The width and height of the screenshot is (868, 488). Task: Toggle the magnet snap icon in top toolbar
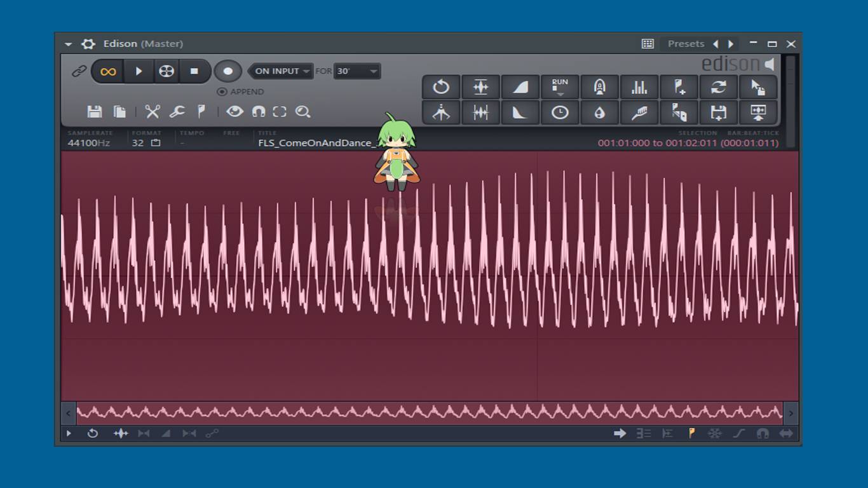click(259, 112)
